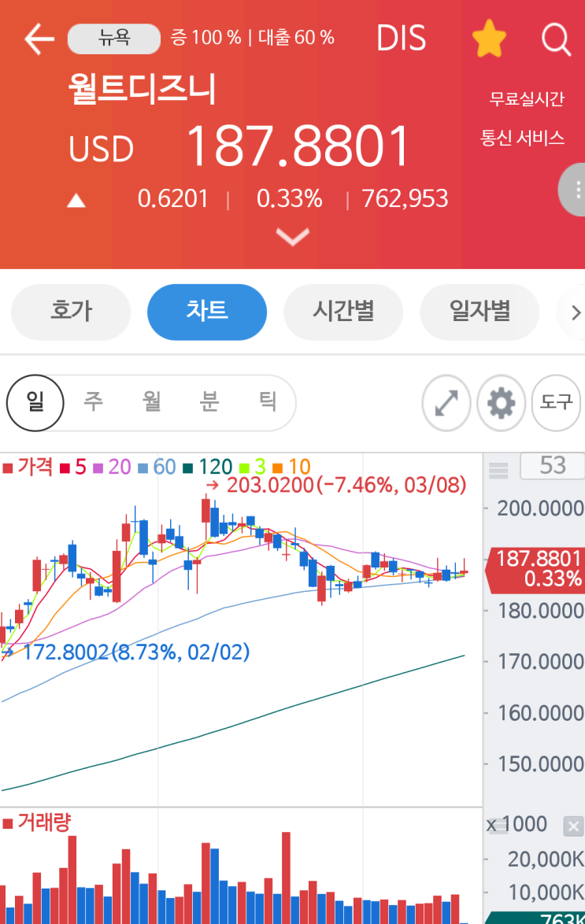Tap the 통신 서비스 sector label
The height and width of the screenshot is (924, 585).
click(523, 138)
